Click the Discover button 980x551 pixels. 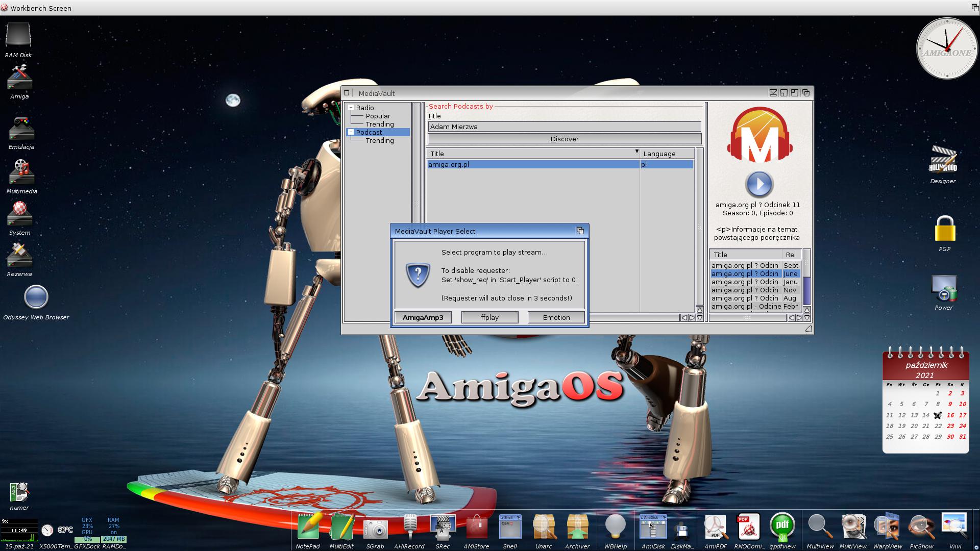click(x=564, y=139)
